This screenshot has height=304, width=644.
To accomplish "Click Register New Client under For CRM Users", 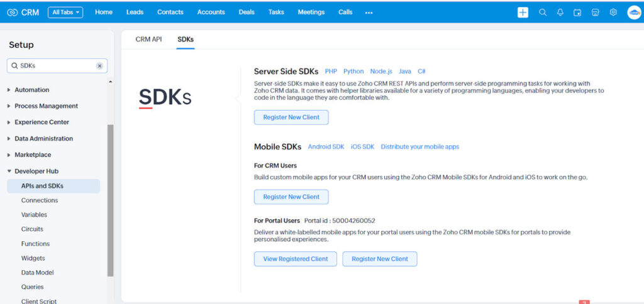I will click(x=291, y=197).
